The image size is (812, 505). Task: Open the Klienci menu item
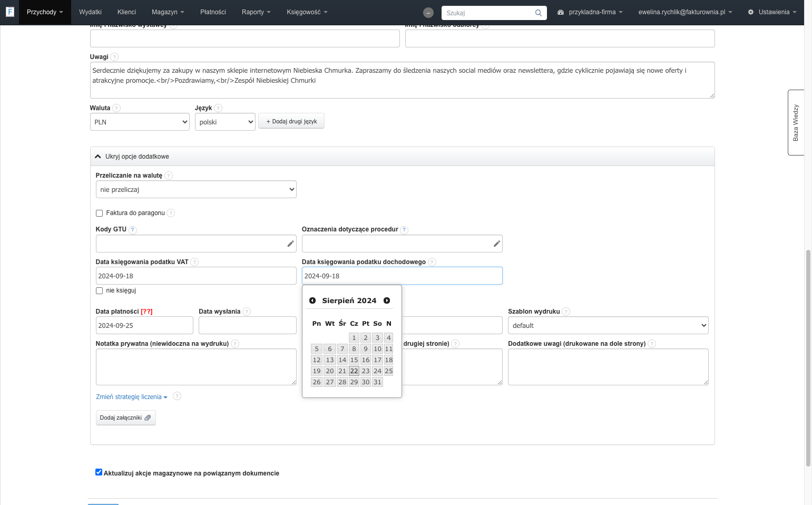pyautogui.click(x=126, y=12)
